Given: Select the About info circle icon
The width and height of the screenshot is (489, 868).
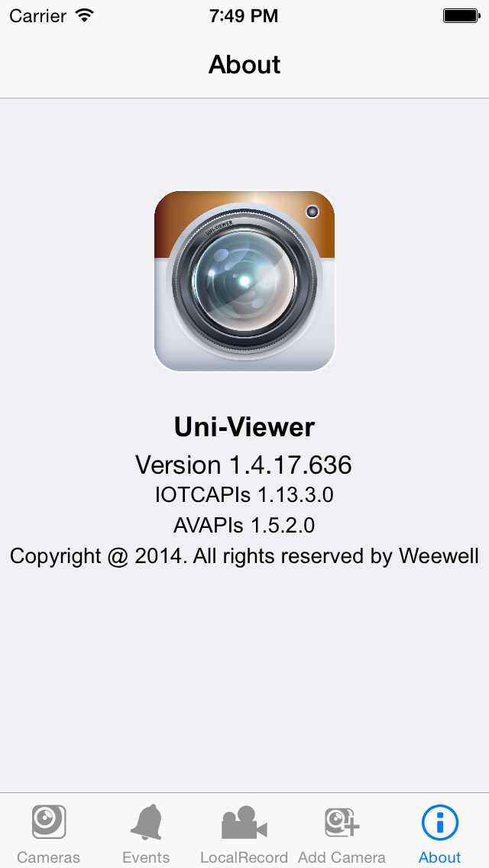Looking at the screenshot, I should point(439,823).
